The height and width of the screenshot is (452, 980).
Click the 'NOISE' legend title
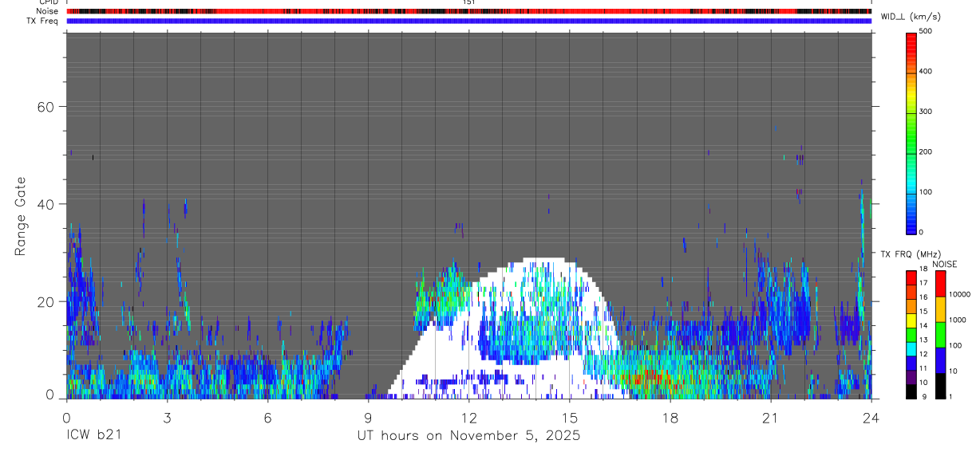click(x=945, y=264)
